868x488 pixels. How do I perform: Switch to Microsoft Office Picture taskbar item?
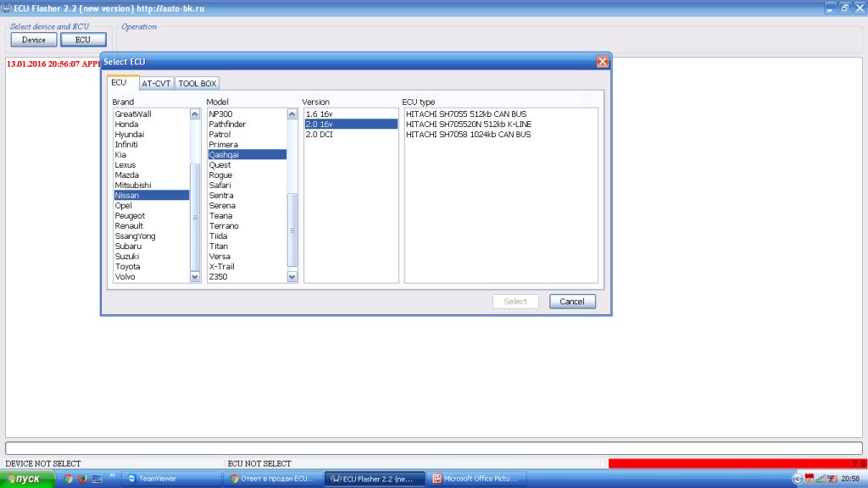click(x=476, y=479)
